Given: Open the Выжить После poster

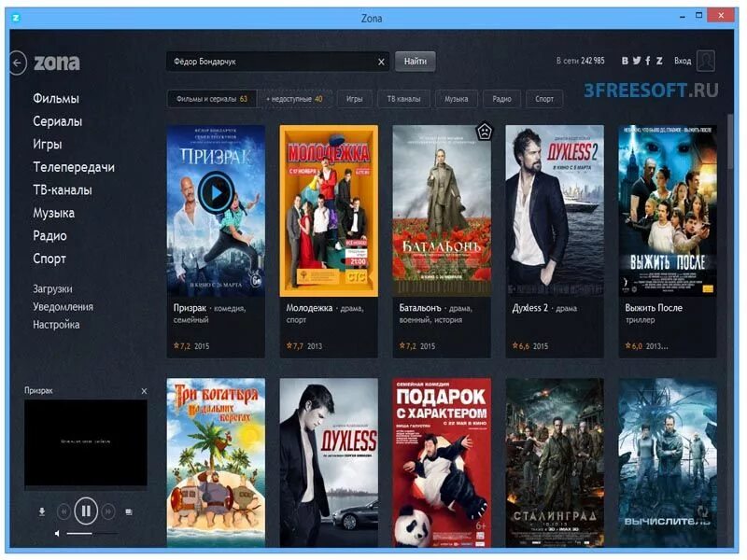Looking at the screenshot, I should point(668,211).
